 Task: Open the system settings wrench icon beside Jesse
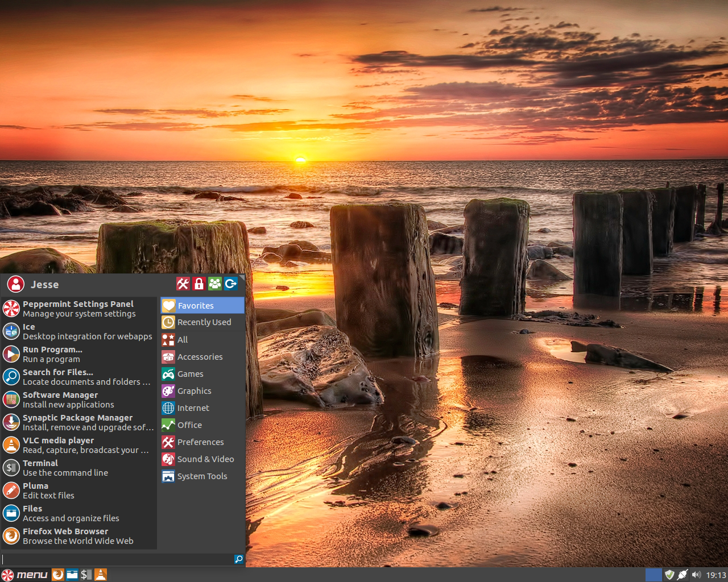pos(183,284)
